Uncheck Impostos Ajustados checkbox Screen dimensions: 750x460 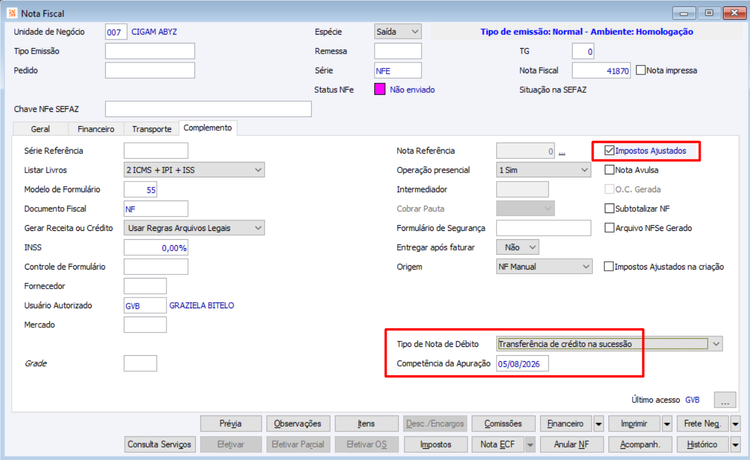click(609, 151)
